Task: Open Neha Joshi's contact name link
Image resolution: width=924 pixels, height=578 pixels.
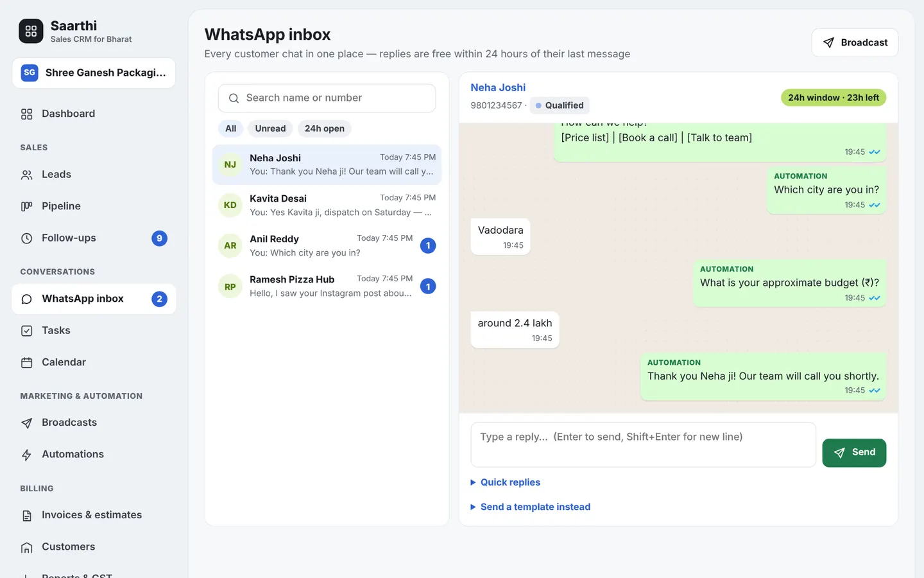Action: pos(498,87)
